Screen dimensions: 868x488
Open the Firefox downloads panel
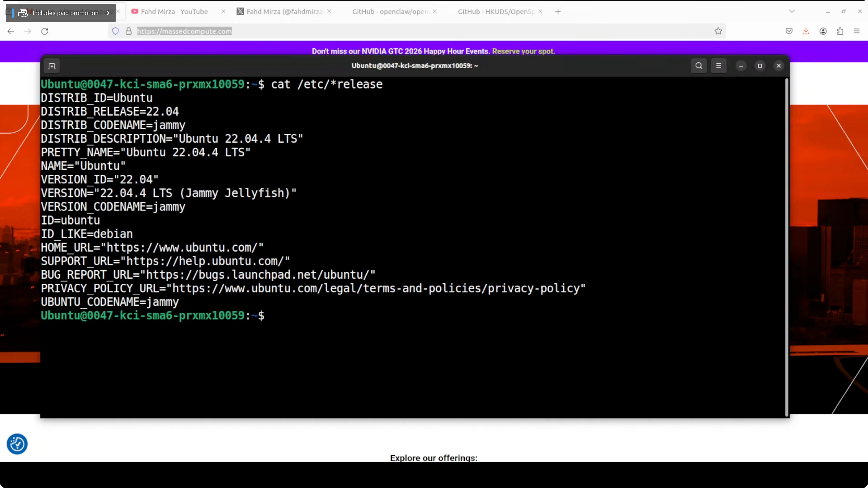pos(806,31)
